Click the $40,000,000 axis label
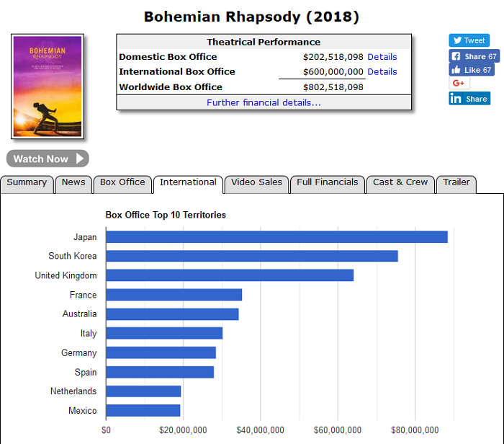 (261, 430)
